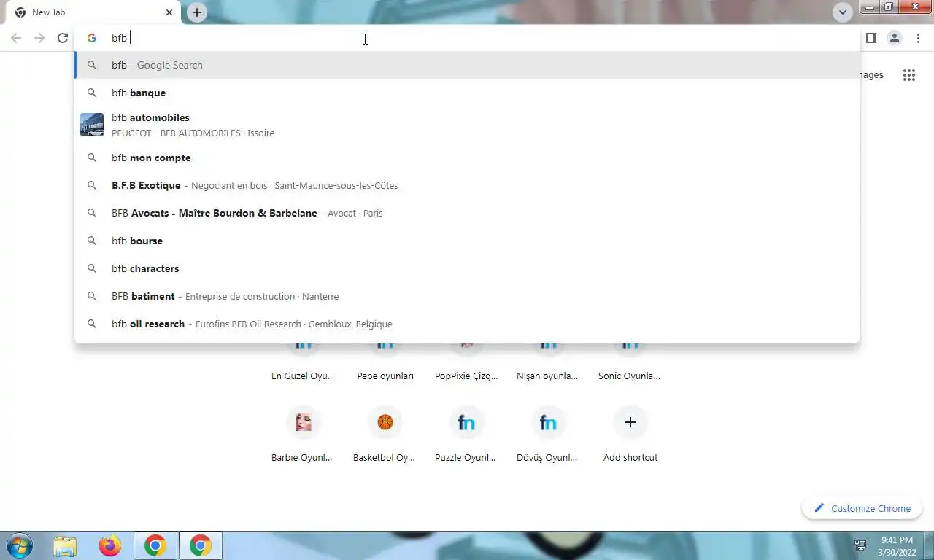Open the Dövüş Oyunl... shortcut icon

pos(549,422)
